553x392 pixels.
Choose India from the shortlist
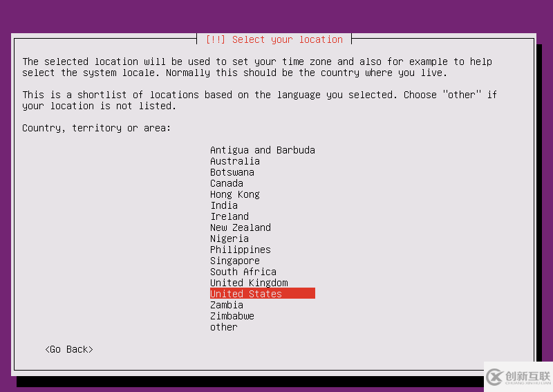[224, 205]
